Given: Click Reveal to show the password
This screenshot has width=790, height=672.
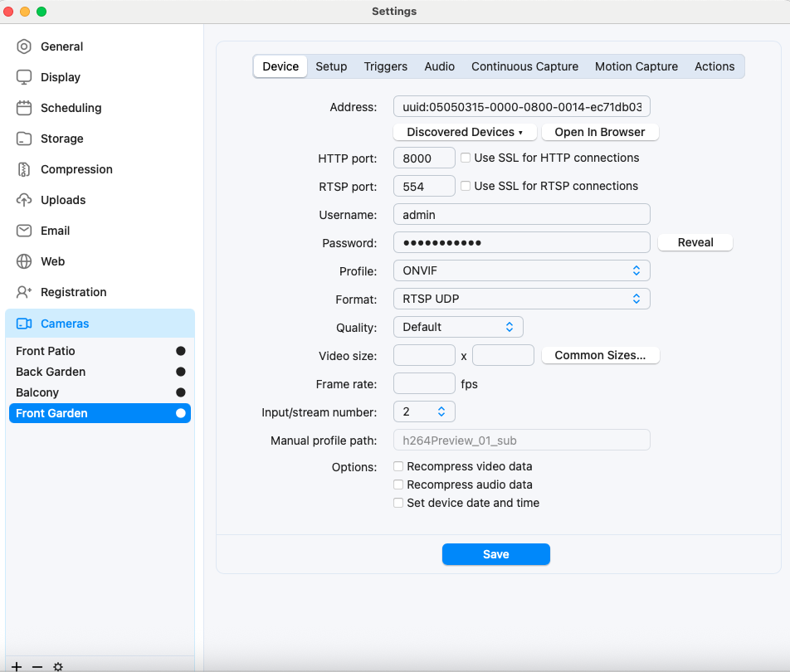Looking at the screenshot, I should click(x=695, y=242).
